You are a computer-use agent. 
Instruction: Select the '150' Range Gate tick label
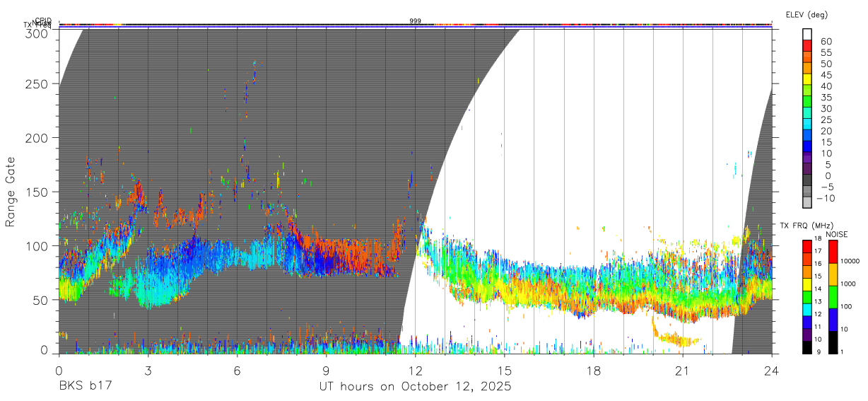pyautogui.click(x=37, y=192)
